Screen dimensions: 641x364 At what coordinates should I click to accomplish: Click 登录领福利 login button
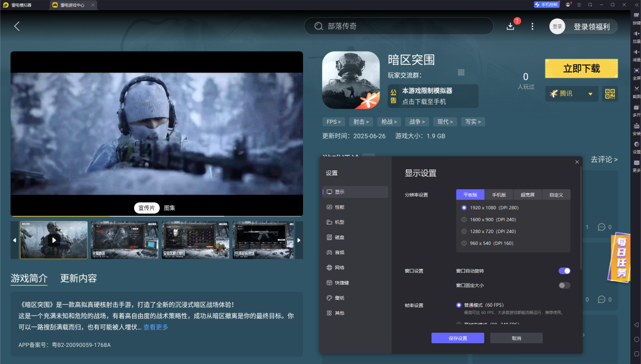tap(591, 27)
